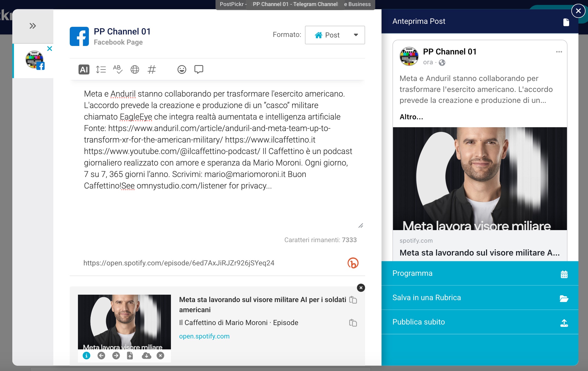Click the link preview thumbnail image
Screen dimensions: 588x371
point(124,322)
